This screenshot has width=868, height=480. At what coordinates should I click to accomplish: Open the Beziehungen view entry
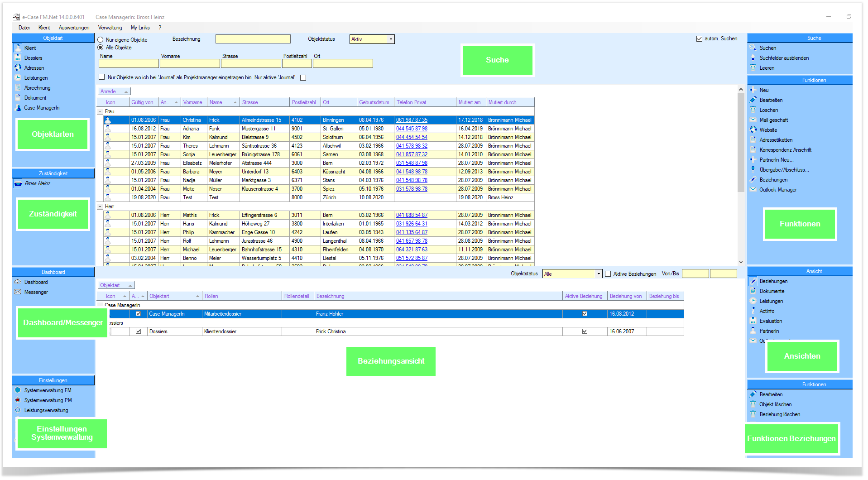[x=773, y=281]
